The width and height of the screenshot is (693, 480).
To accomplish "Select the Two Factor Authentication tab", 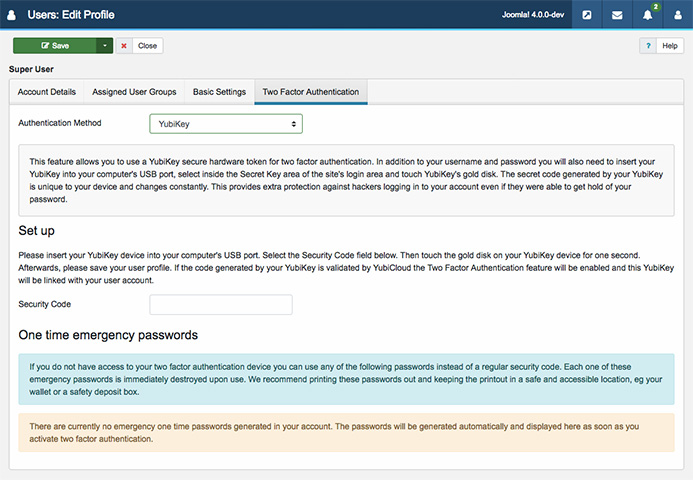I will coord(311,92).
